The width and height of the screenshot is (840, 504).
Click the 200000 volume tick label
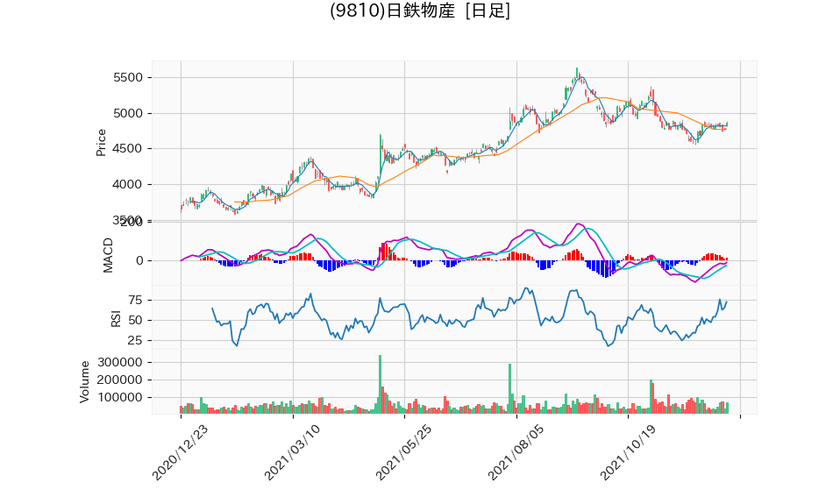(x=120, y=380)
